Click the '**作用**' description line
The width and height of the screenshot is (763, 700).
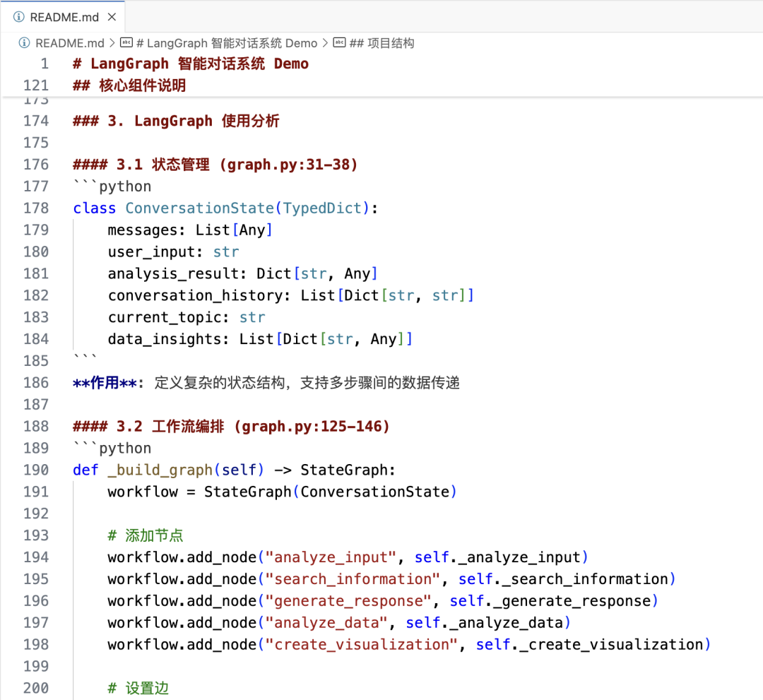[266, 383]
